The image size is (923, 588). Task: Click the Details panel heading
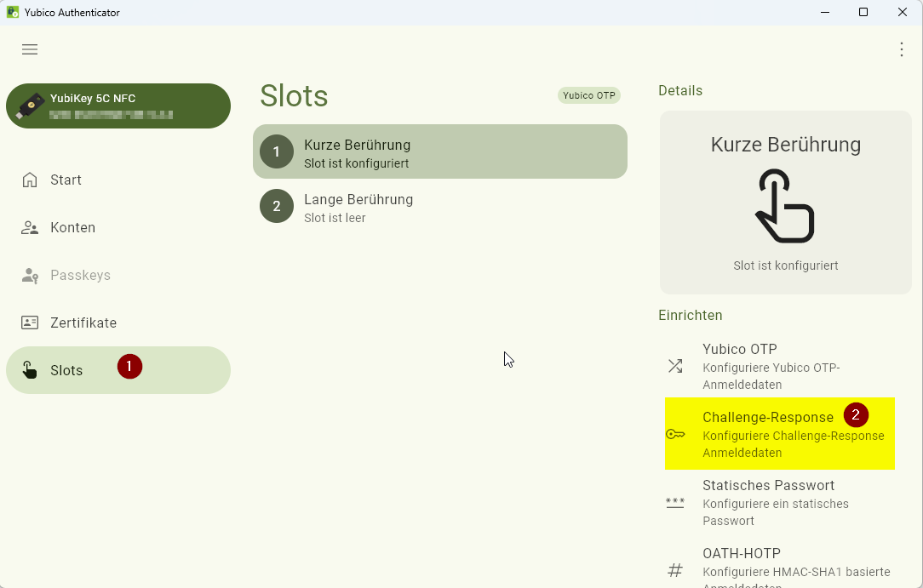[x=680, y=90]
